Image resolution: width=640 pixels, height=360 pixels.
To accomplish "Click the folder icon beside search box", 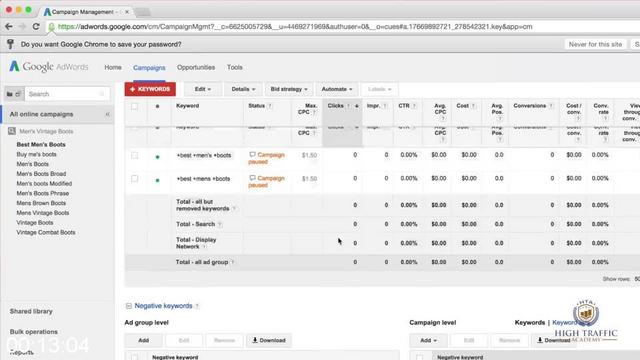I will (x=9, y=94).
